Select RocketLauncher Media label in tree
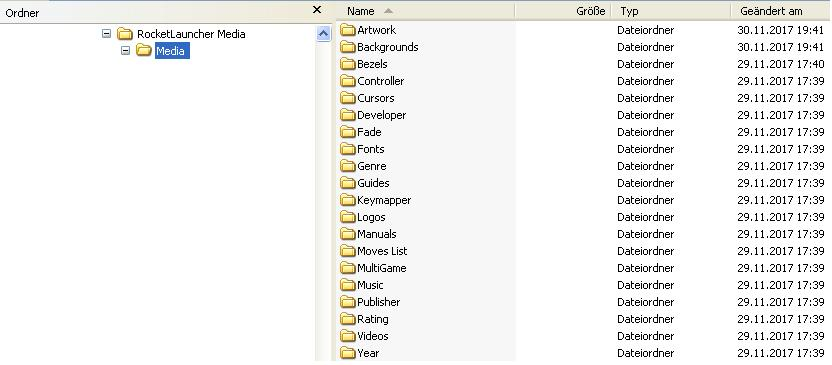 (191, 34)
